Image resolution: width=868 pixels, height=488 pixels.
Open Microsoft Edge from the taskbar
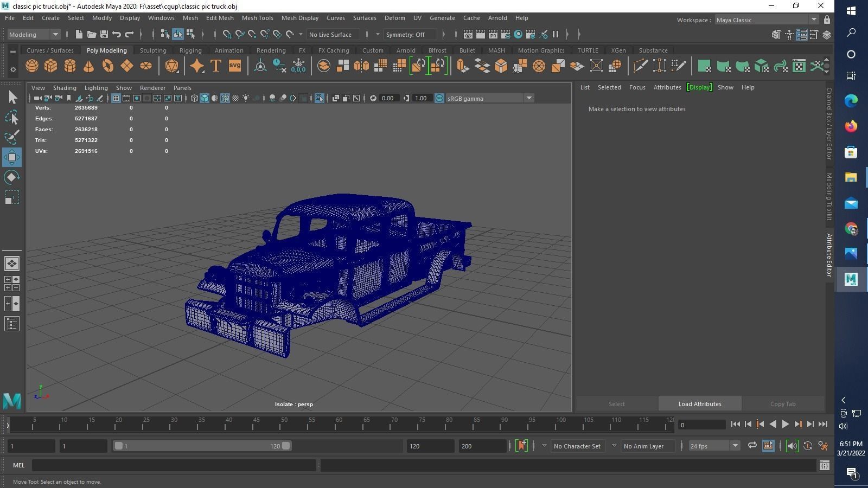[851, 100]
